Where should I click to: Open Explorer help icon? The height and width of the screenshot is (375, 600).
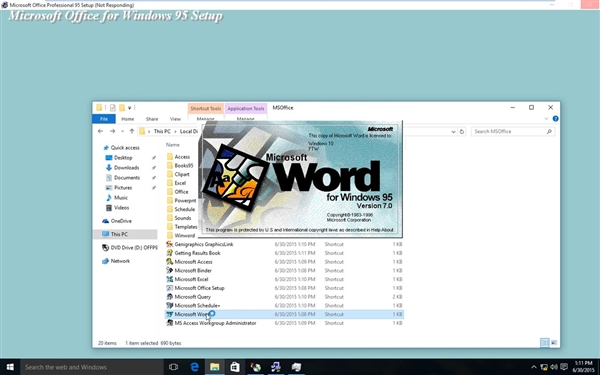(556, 119)
